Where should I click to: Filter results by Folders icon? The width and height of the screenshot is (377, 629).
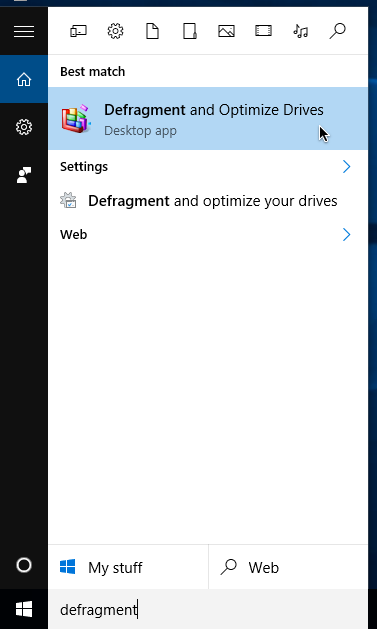click(x=189, y=31)
